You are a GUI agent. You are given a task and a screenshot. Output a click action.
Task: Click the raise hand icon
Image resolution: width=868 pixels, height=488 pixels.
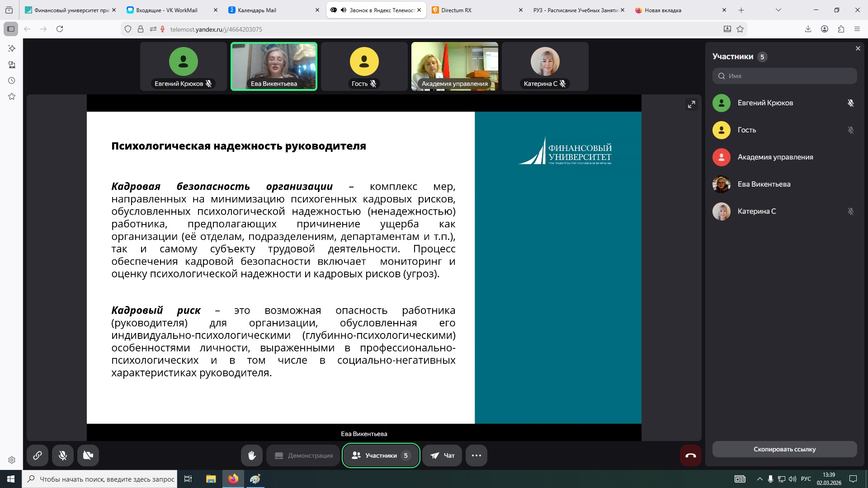coord(252,455)
